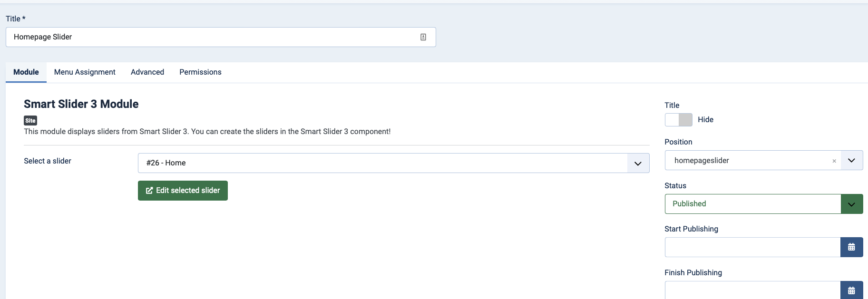The height and width of the screenshot is (299, 868).
Task: Click the Start Publishing label
Action: pos(691,229)
